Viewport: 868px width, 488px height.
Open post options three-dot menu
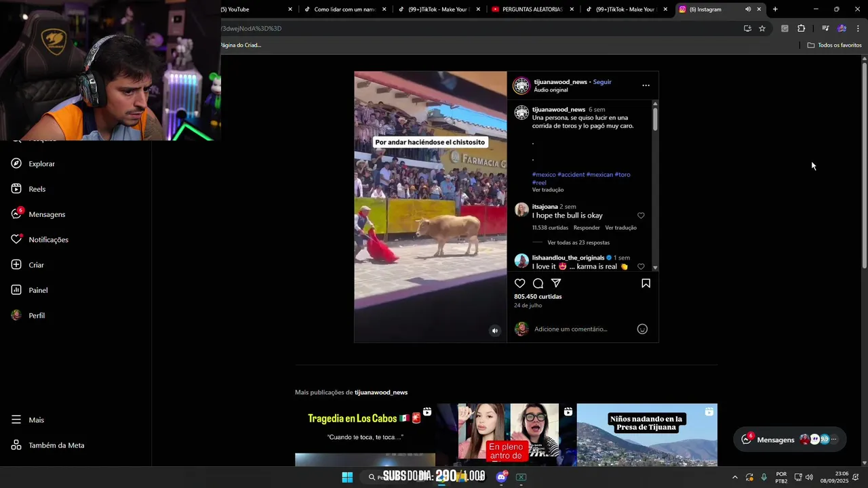point(646,85)
